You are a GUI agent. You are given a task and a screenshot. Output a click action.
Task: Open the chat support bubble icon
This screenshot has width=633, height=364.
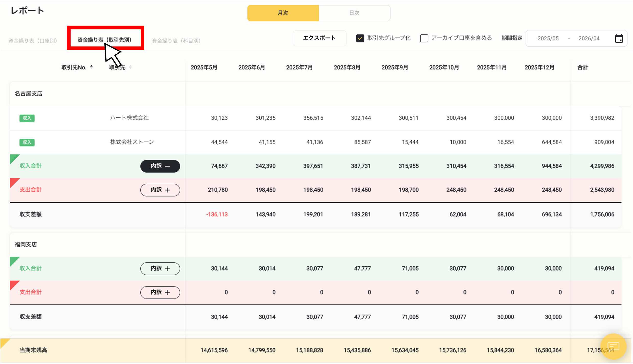tap(613, 346)
